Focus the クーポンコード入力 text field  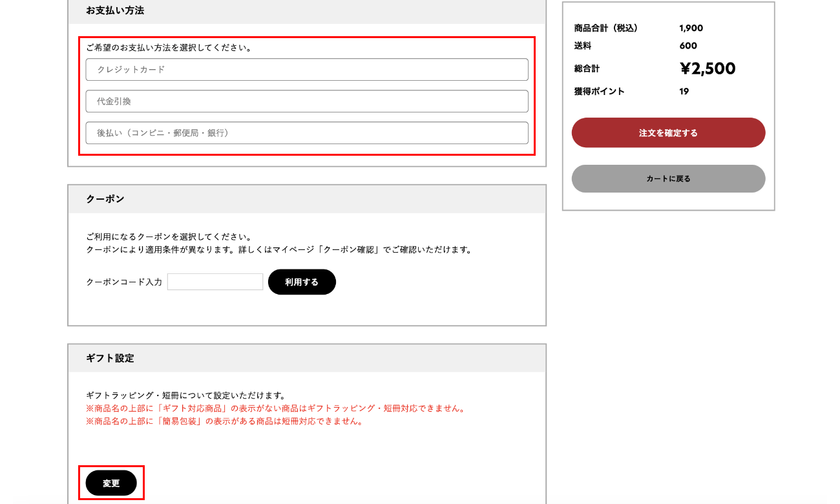(215, 282)
